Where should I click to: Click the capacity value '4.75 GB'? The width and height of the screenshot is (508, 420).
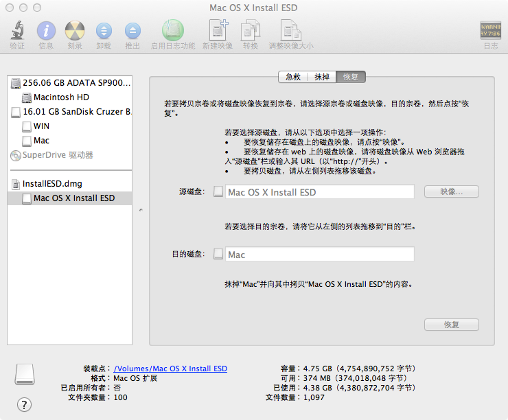tap(317, 369)
